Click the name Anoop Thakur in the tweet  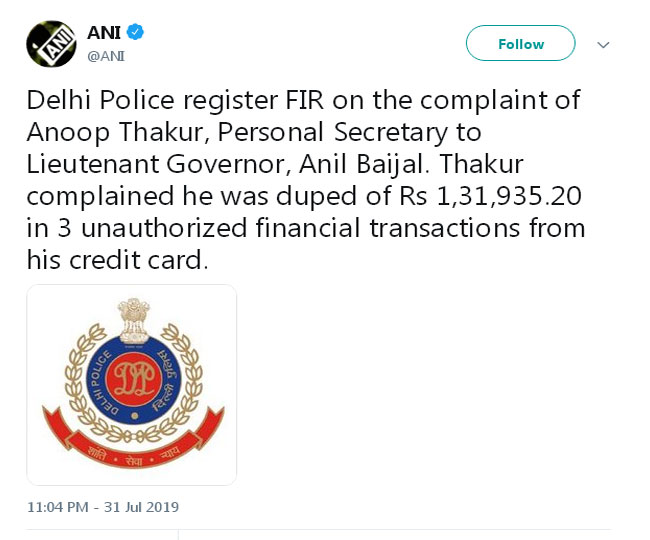pyautogui.click(x=95, y=132)
